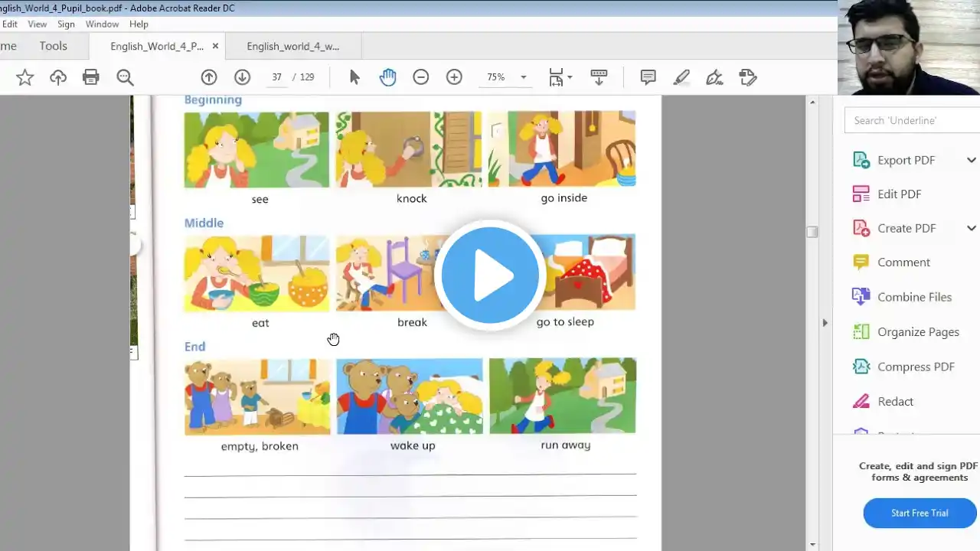Viewport: 980px width, 551px height.
Task: Click the scrolling mode icon
Action: (599, 77)
